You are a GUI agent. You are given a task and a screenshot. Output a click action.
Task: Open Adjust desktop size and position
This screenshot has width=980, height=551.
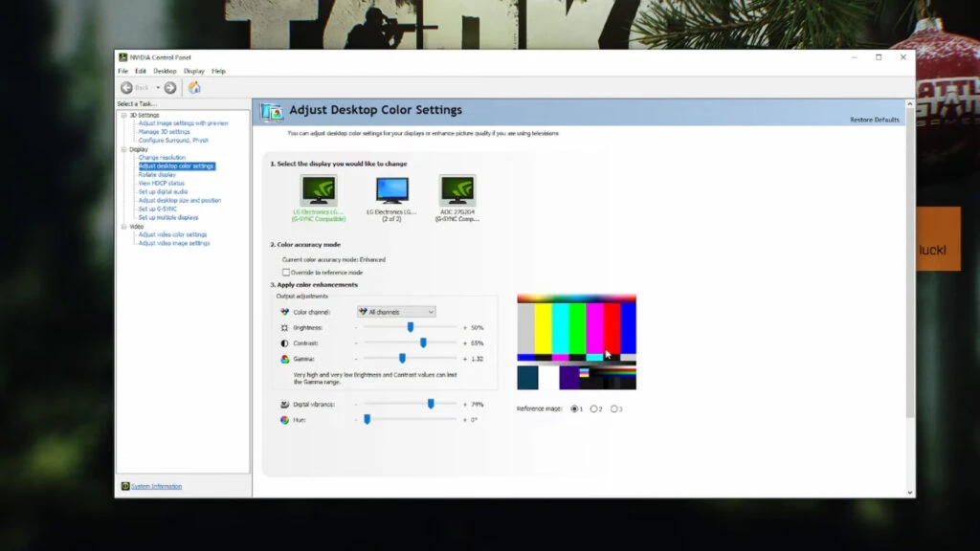click(x=179, y=201)
